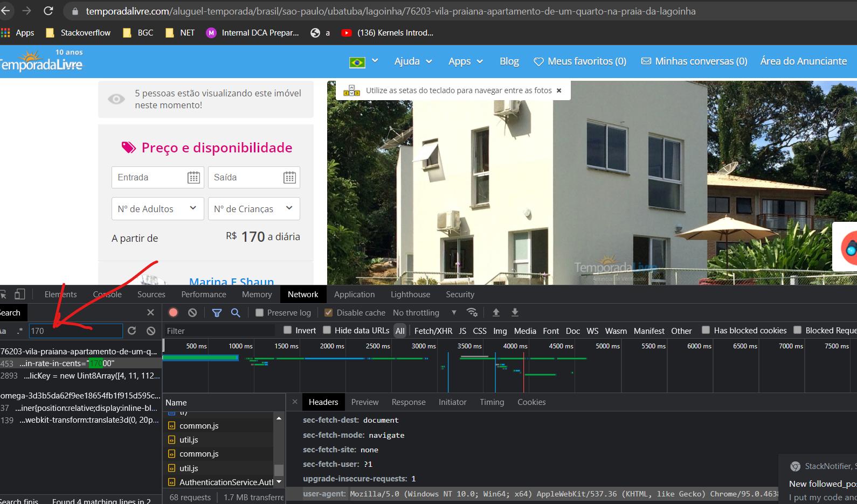Image resolution: width=857 pixels, height=504 pixels.
Task: Open Nº de Crianças dropdown
Action: click(254, 208)
